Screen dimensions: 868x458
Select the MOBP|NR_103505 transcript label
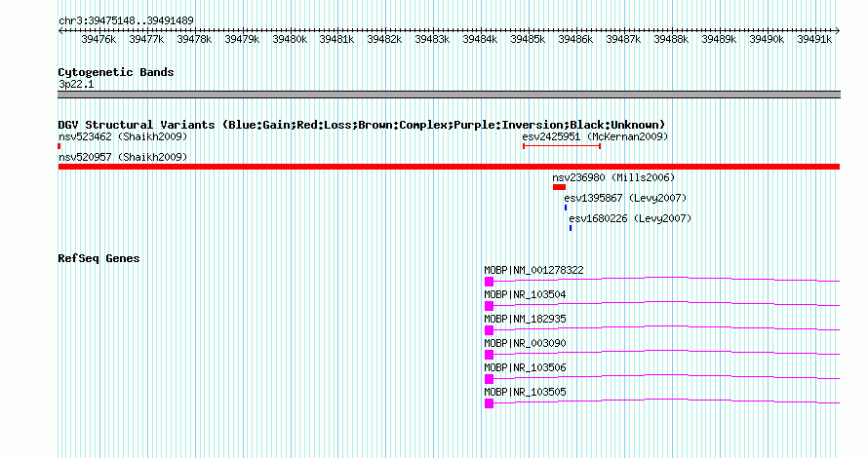point(525,392)
